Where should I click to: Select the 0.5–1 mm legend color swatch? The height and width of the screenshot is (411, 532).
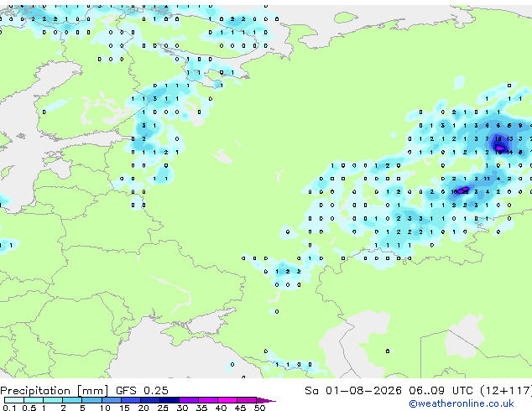coord(34,400)
